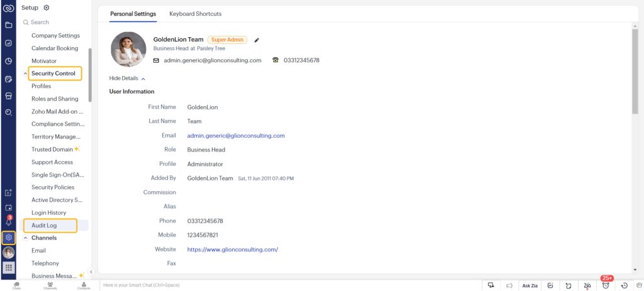
Task: Open the glionconsulting.com website link
Action: pos(233,249)
